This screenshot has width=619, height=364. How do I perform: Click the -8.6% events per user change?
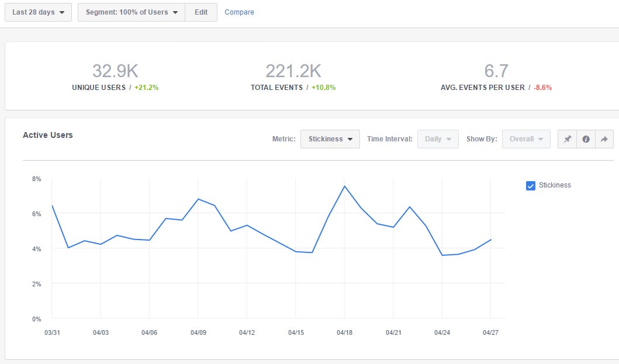(543, 88)
